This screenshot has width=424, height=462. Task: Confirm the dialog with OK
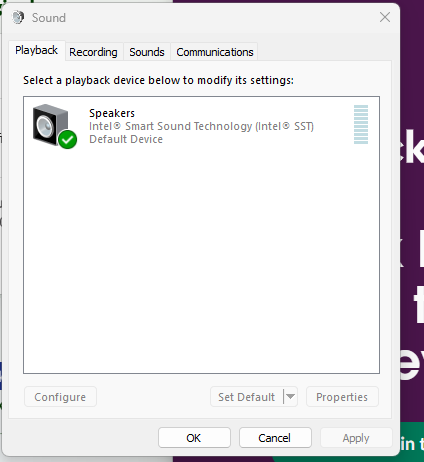tap(194, 438)
